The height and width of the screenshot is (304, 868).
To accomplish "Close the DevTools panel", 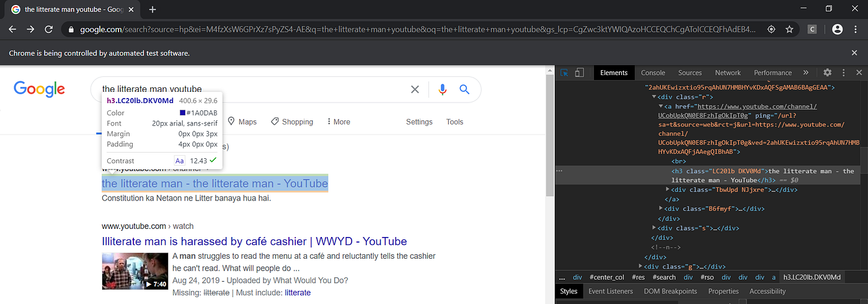I will (x=859, y=73).
